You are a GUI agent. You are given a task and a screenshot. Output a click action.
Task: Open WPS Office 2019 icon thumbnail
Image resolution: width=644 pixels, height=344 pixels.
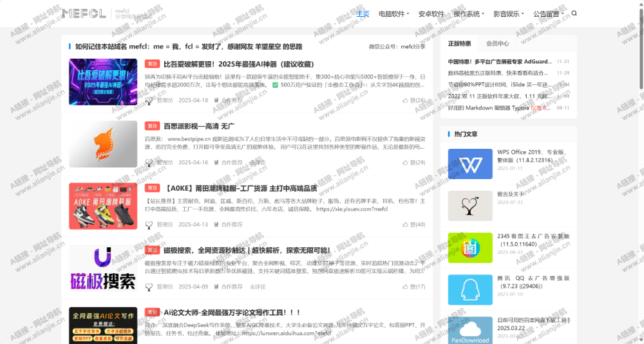[x=470, y=164]
